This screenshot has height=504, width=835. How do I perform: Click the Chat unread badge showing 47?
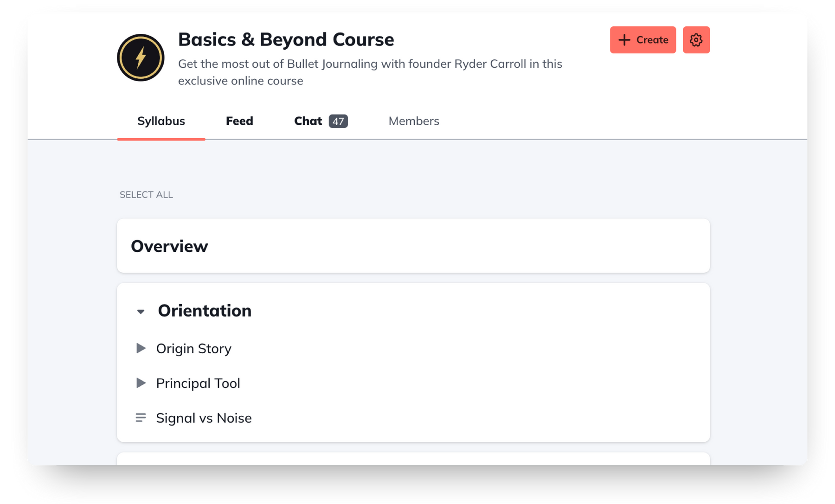338,121
